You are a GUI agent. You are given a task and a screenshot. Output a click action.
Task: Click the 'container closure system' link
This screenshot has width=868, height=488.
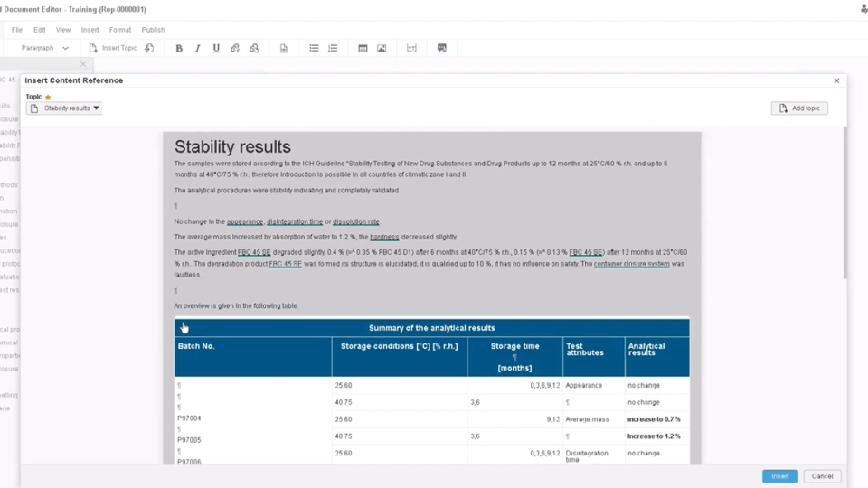pyautogui.click(x=632, y=263)
